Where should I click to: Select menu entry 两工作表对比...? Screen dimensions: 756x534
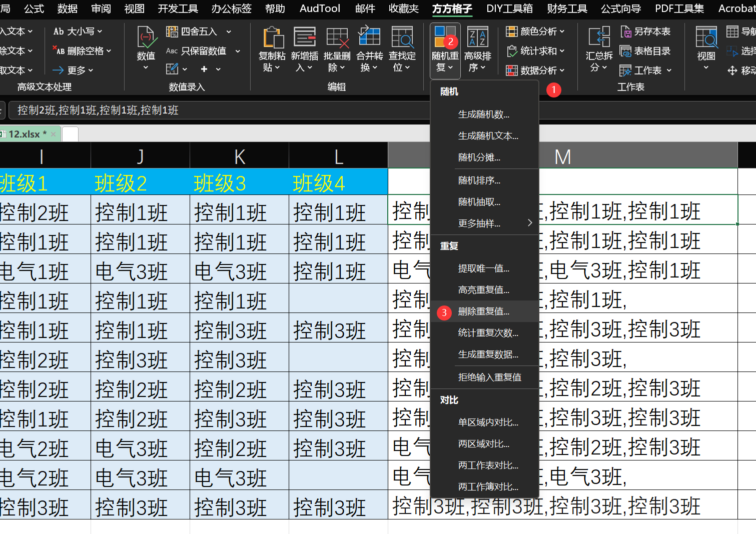[484, 465]
